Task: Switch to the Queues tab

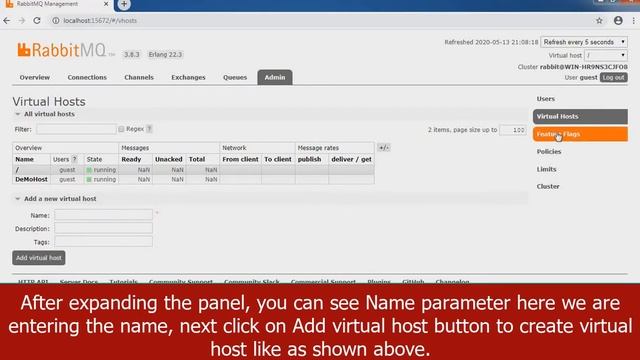Action: [x=235, y=77]
